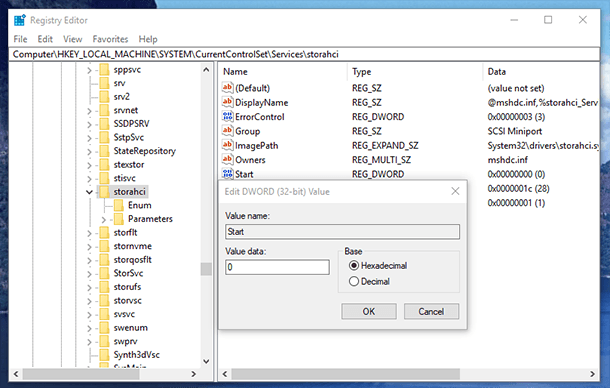Screen dimensions: 610x388
Task: Select the ErrorControl DWORD binary icon
Action: (x=228, y=116)
